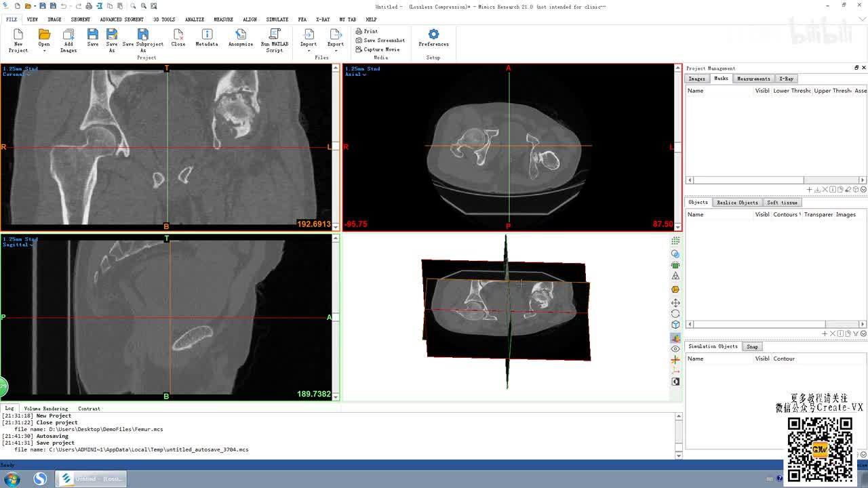Open the Windows Start menu
Viewport: 868px width, 488px height.
(12, 479)
